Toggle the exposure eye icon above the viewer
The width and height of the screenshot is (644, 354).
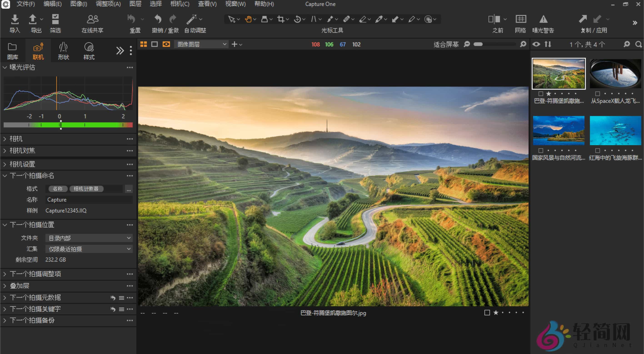tap(166, 44)
